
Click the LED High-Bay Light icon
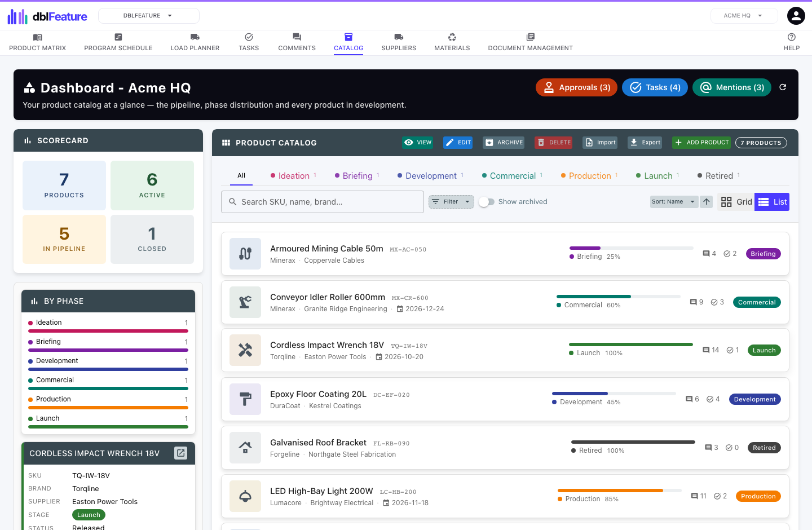coord(245,496)
